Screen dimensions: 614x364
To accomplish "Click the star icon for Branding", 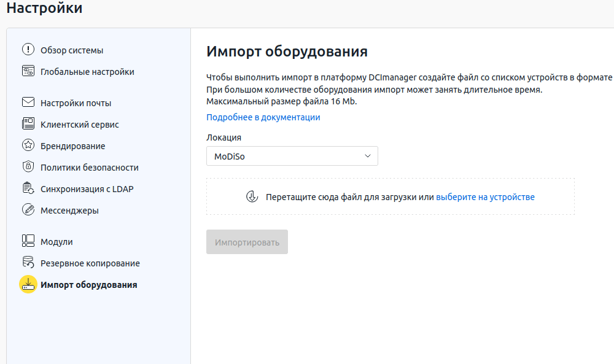I will (28, 145).
